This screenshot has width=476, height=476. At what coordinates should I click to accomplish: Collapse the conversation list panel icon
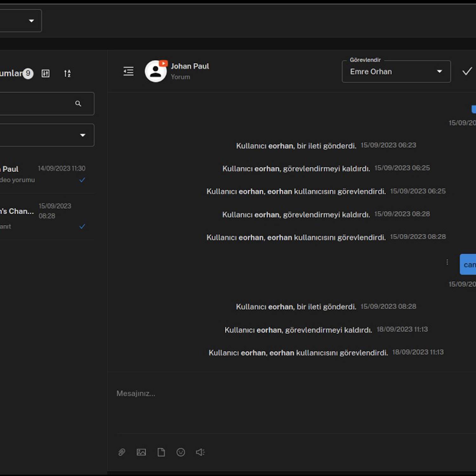(129, 71)
